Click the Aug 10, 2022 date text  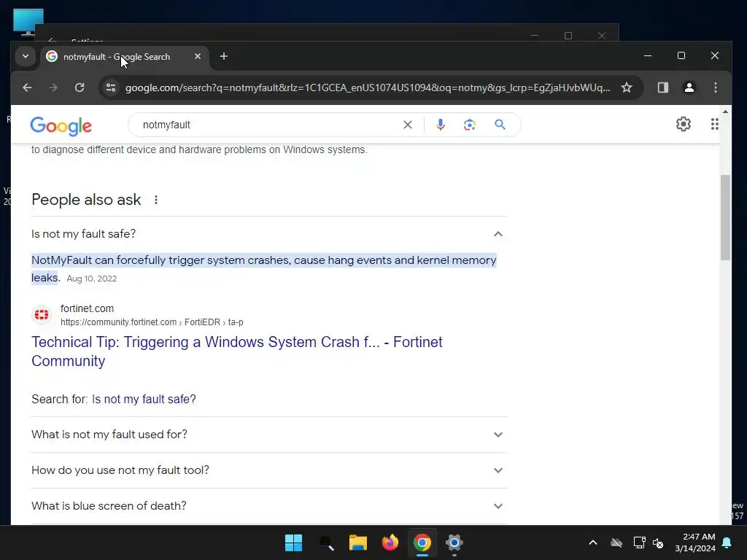[91, 279]
